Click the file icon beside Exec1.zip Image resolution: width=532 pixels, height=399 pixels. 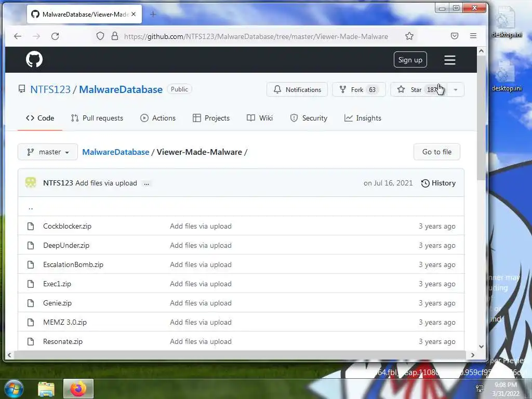31,284
